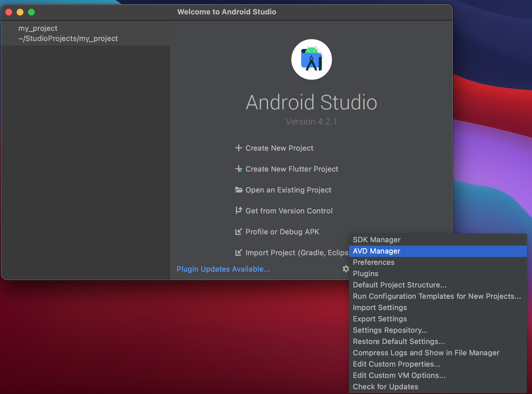Image resolution: width=532 pixels, height=394 pixels.
Task: Click the Flutter plus icon
Action: pos(239,169)
